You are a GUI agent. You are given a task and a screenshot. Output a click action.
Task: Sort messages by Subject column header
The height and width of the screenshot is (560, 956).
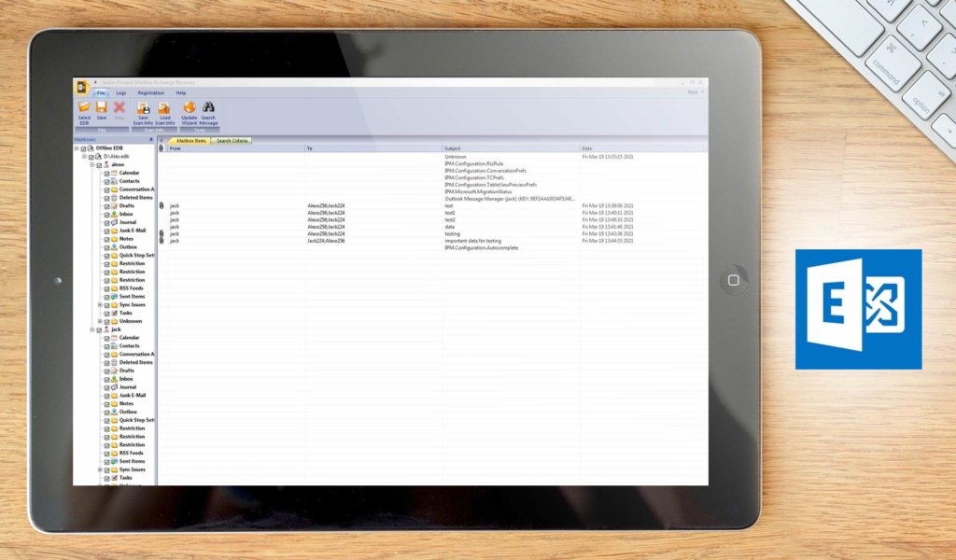(453, 148)
